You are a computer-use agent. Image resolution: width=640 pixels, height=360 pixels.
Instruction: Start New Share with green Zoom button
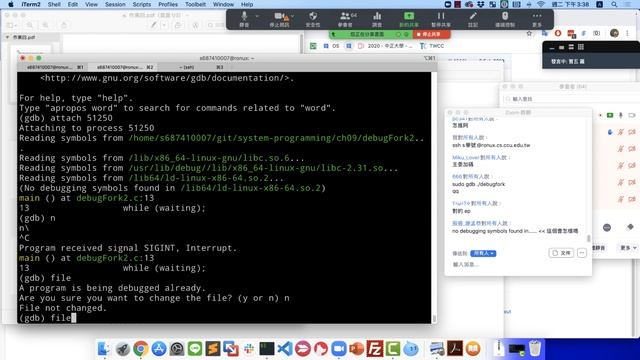pyautogui.click(x=408, y=19)
